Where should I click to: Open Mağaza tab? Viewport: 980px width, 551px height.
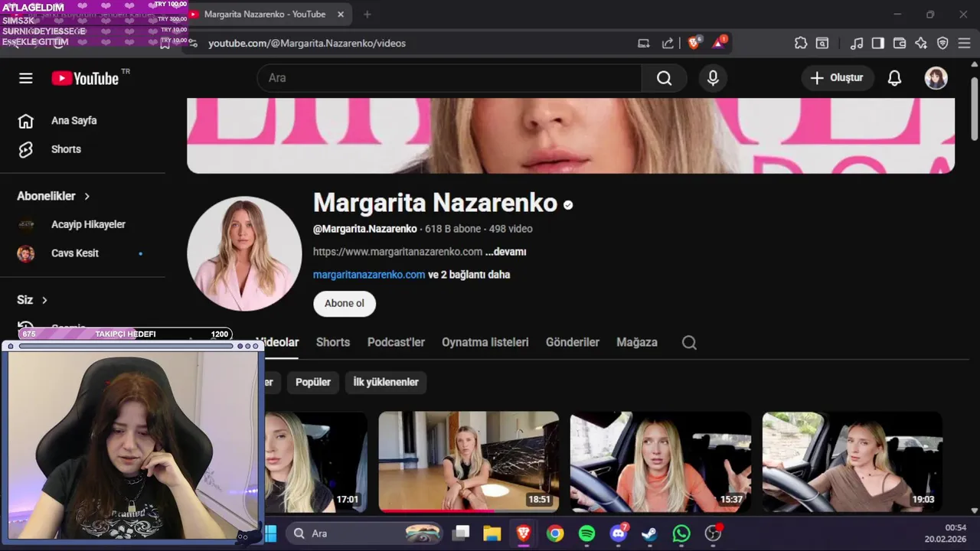point(637,343)
